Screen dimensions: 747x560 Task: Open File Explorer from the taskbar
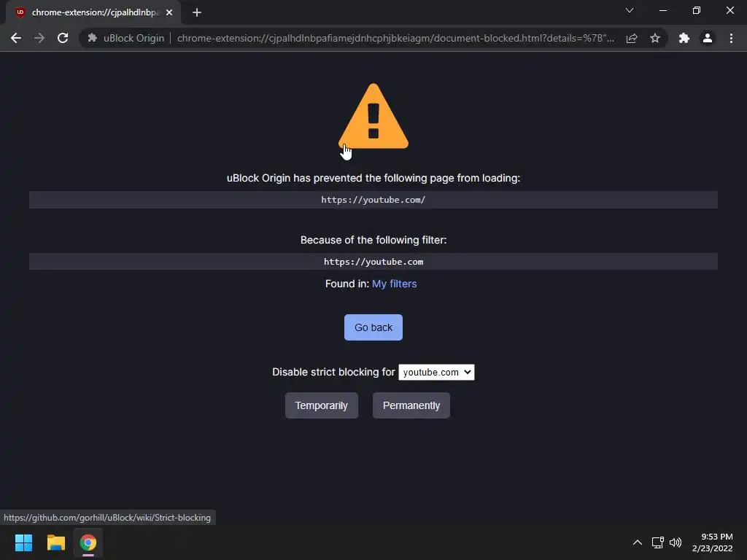55,542
